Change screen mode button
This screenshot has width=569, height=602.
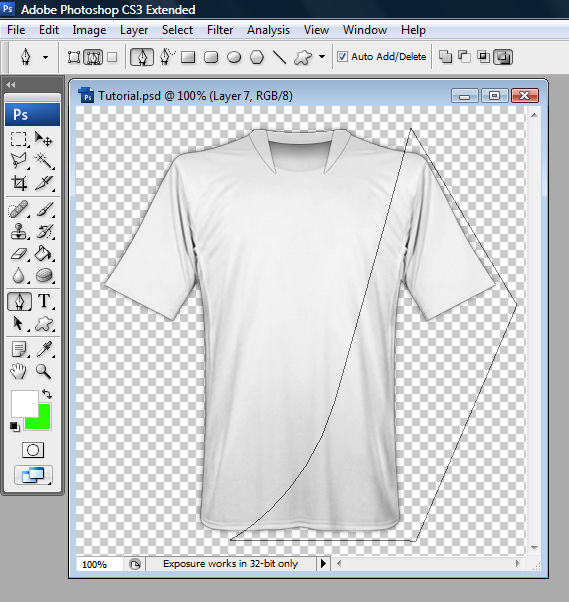click(x=33, y=475)
